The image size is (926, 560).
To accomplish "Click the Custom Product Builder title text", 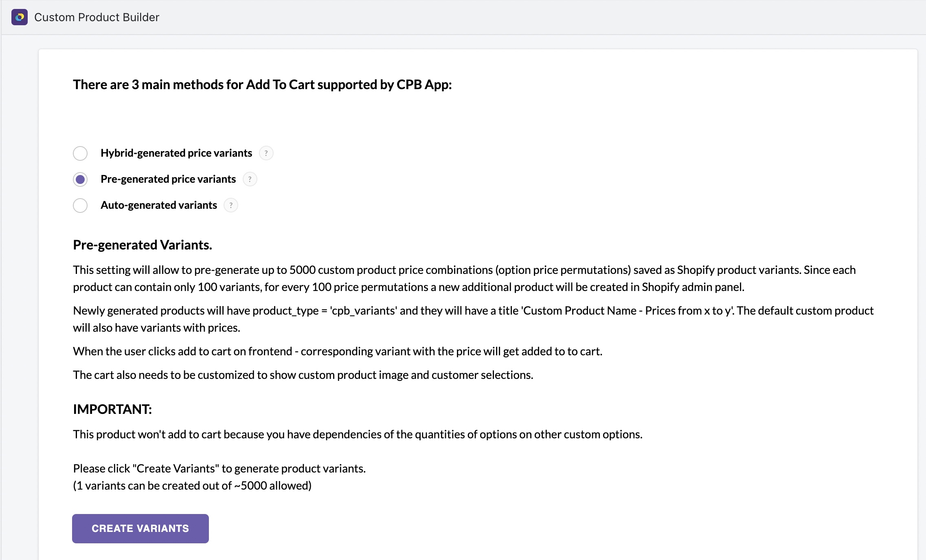I will pos(97,17).
